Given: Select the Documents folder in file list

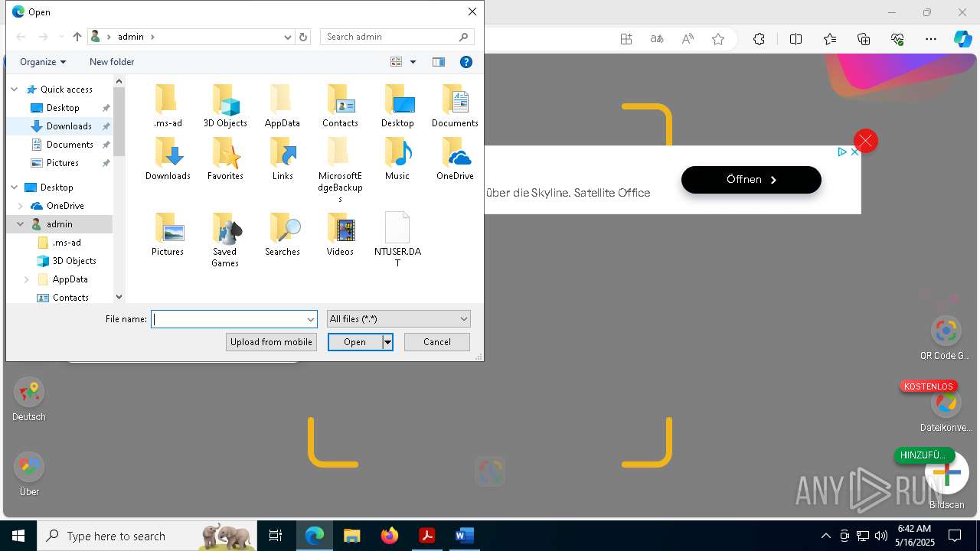Looking at the screenshot, I should pyautogui.click(x=455, y=106).
